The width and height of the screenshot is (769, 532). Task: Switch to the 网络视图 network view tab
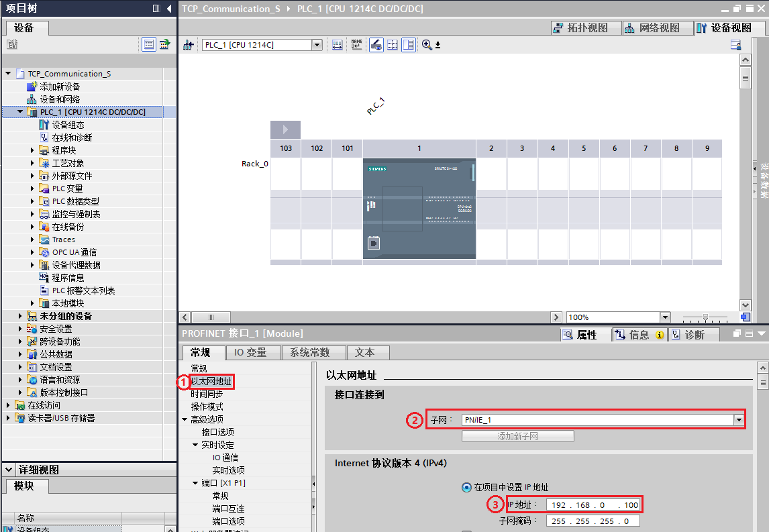tap(652, 28)
